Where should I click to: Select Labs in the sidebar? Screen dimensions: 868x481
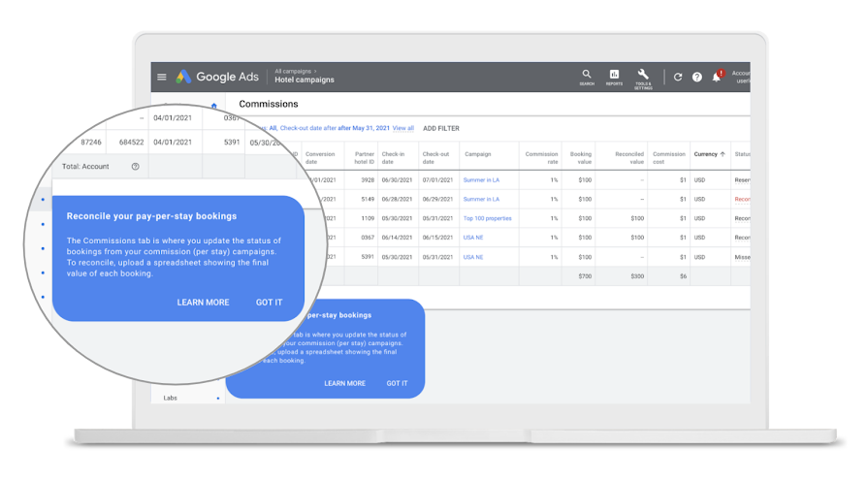(x=171, y=398)
